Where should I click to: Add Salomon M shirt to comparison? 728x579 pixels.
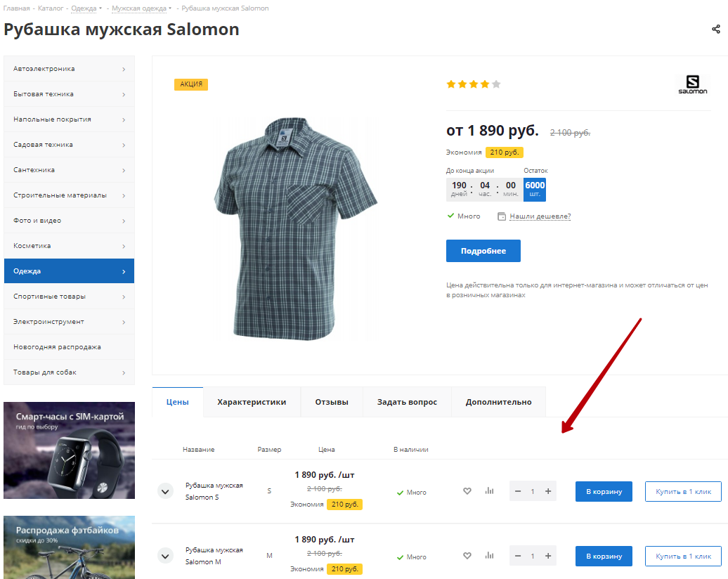point(489,555)
